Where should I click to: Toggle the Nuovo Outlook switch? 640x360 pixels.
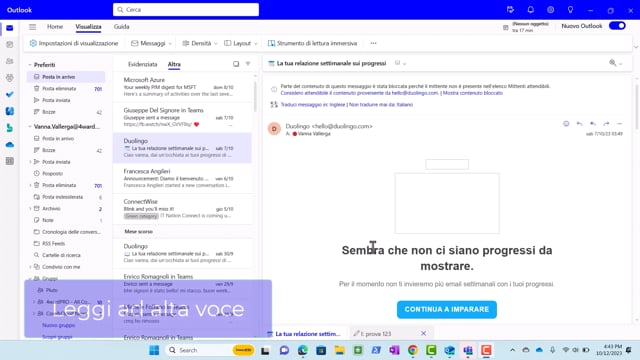click(x=617, y=26)
